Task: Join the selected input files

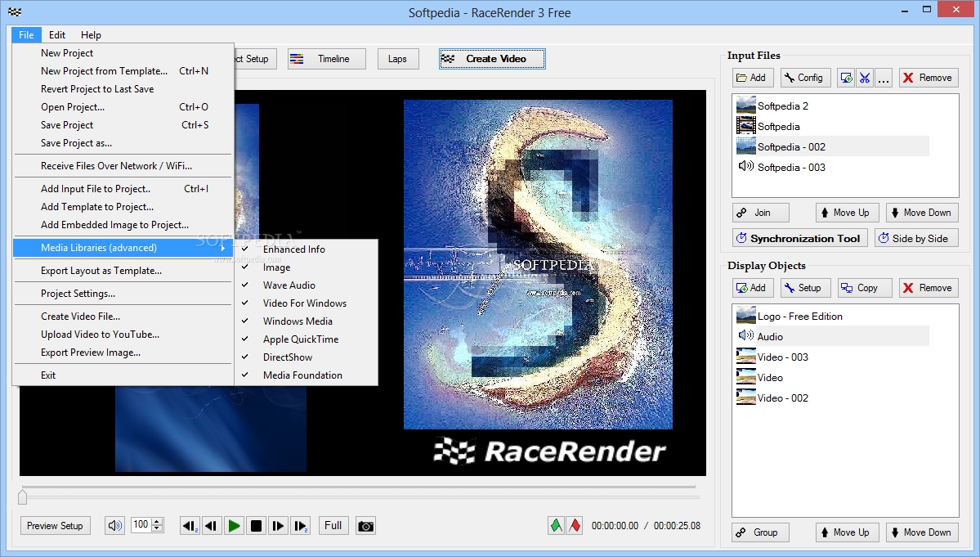Action: click(761, 213)
